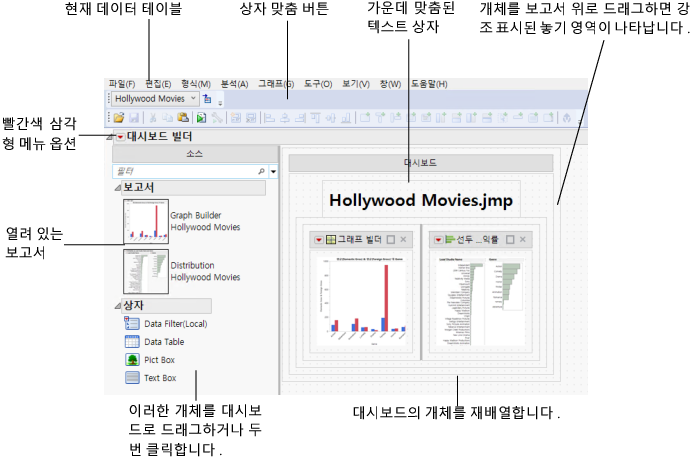Open the 그래프(G) menu
Viewport: 693px width, 460px height.
coord(276,84)
